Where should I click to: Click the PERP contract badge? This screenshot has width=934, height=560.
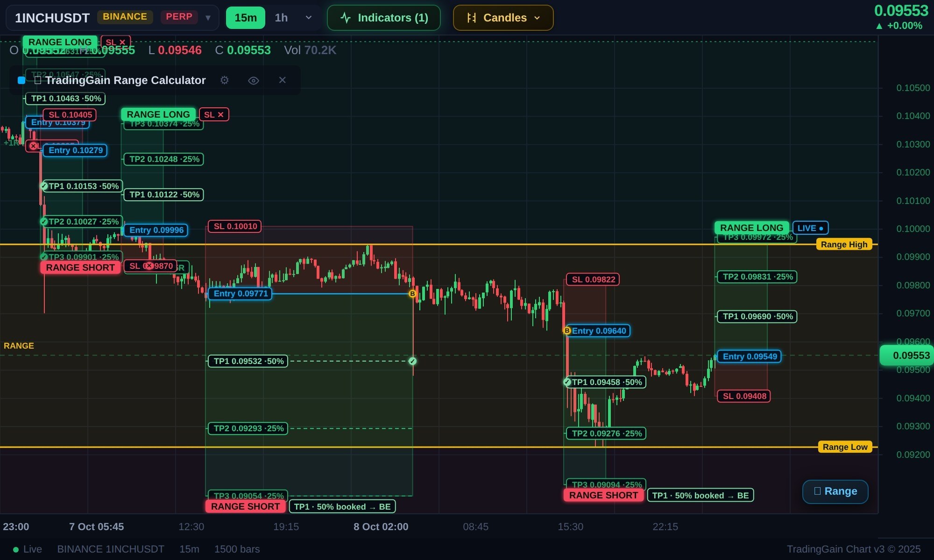(179, 17)
